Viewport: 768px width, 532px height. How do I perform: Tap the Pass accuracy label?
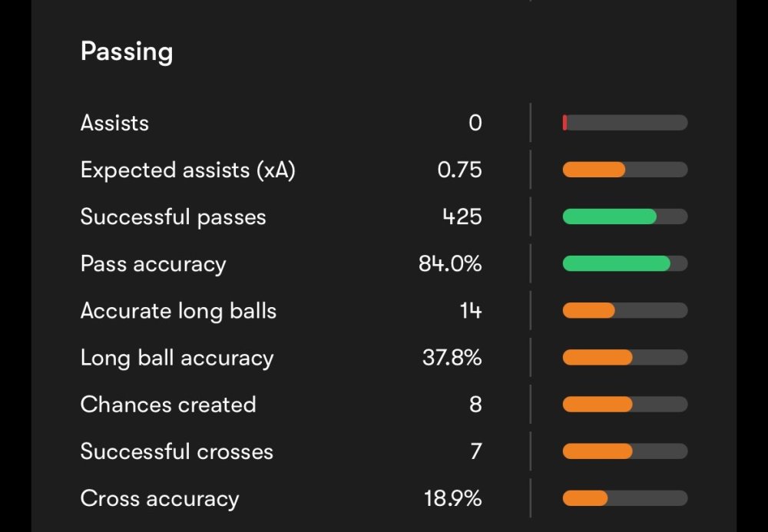pyautogui.click(x=153, y=264)
